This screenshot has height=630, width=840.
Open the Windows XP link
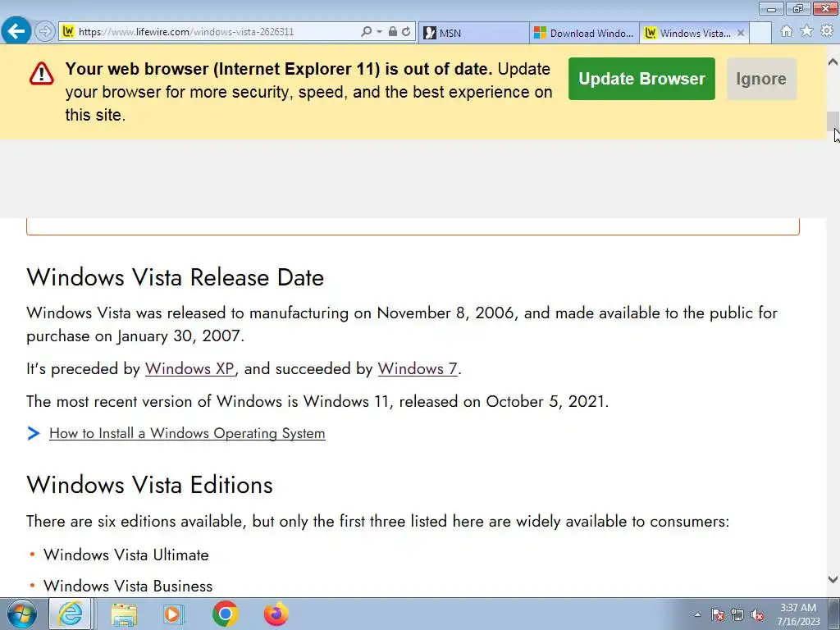189,368
